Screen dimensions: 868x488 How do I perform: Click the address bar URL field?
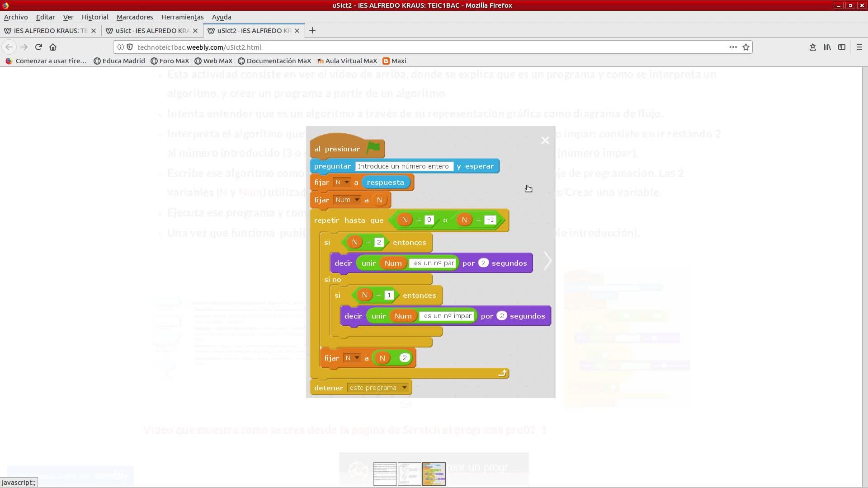coord(407,47)
